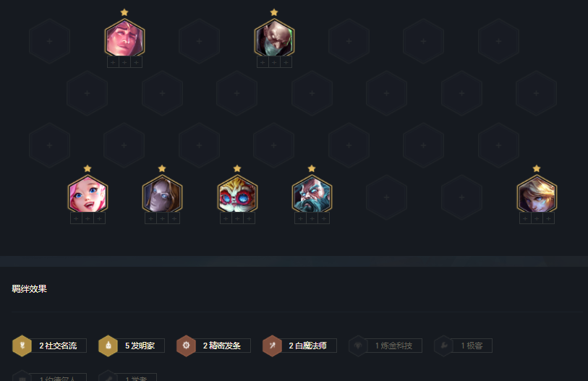Choose the Ezreal champion hexagon

[537, 194]
